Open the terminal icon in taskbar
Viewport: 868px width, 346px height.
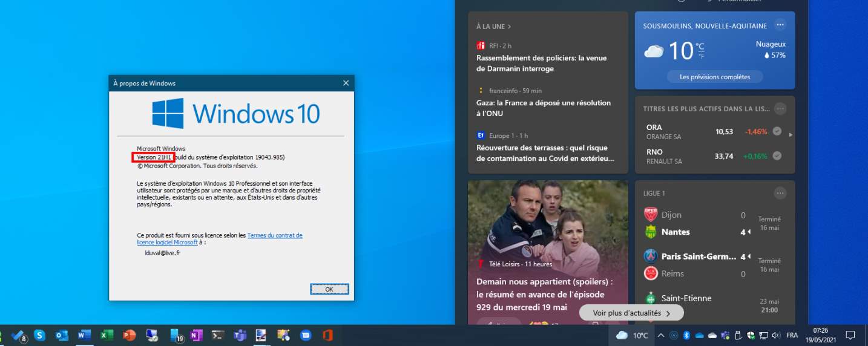point(218,335)
